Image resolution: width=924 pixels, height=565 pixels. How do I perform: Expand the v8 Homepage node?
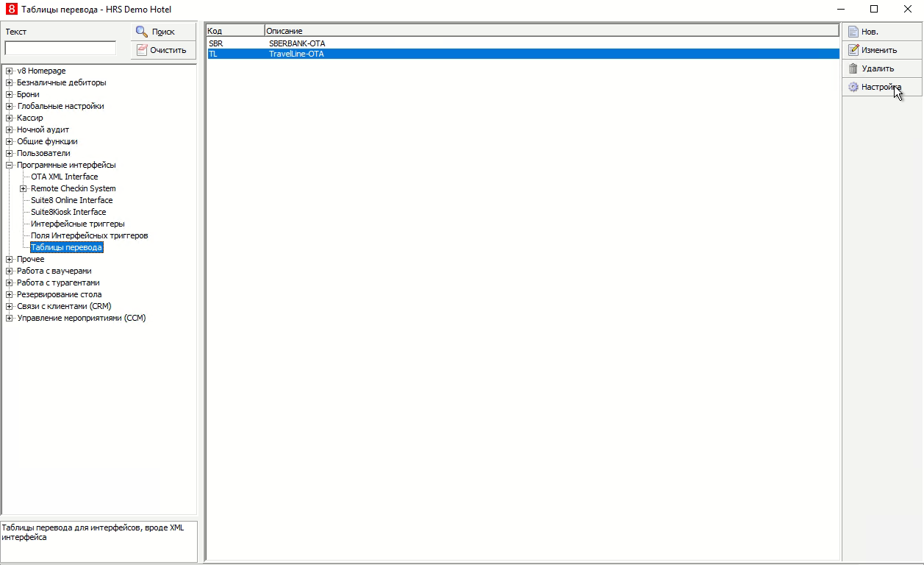coord(10,71)
